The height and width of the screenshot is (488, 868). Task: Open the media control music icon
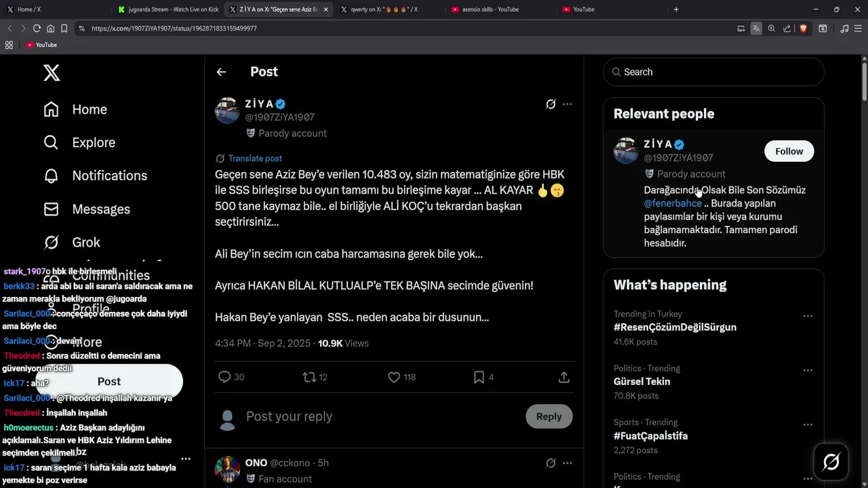click(x=844, y=28)
